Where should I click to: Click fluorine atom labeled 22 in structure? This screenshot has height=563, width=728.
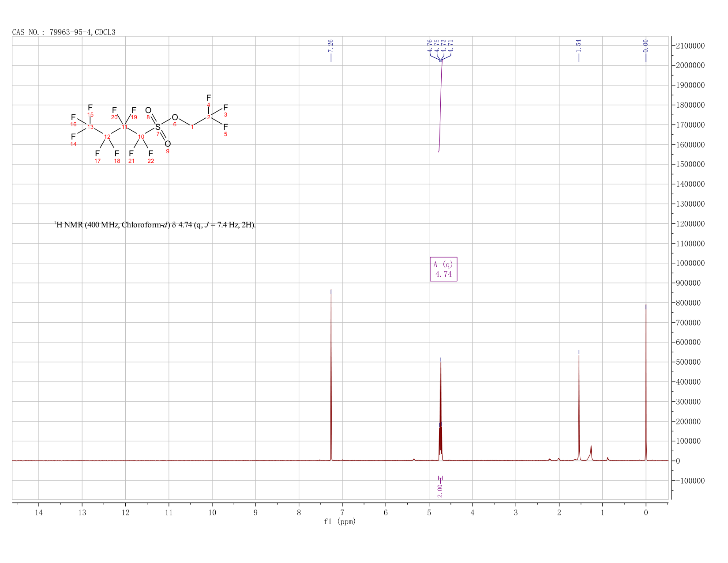151,153
